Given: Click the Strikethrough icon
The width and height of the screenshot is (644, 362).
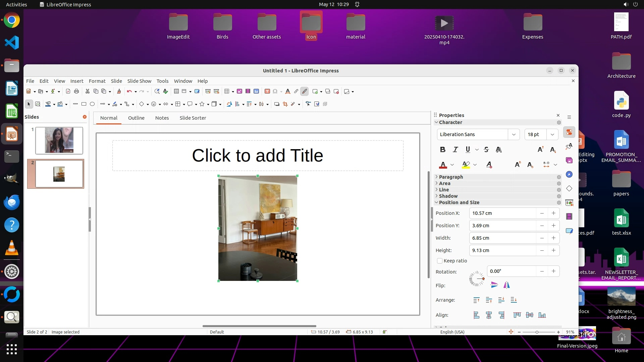Looking at the screenshot, I should [x=486, y=150].
